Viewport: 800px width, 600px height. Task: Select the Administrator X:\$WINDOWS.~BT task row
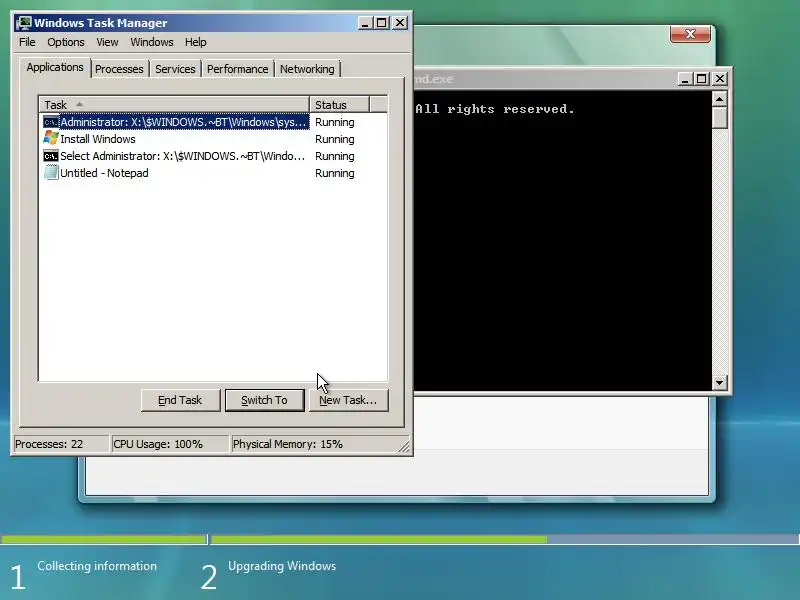tap(176, 122)
